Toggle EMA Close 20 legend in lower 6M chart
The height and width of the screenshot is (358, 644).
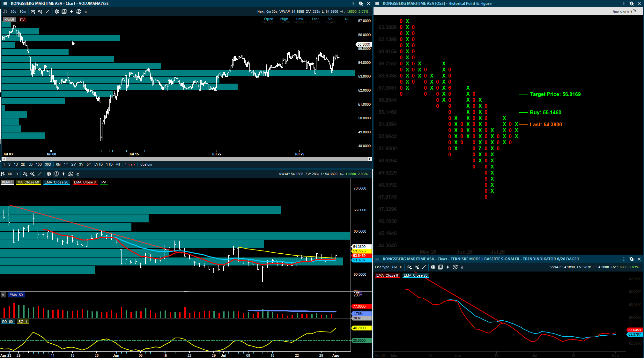pyautogui.click(x=56, y=182)
